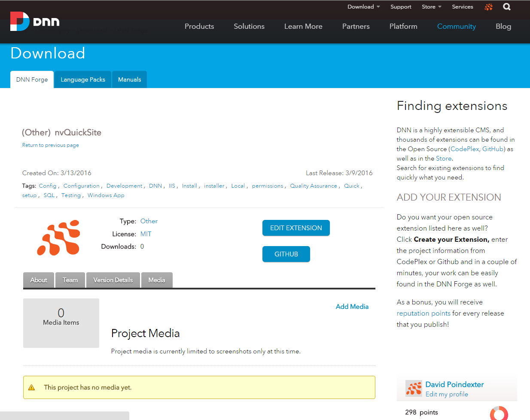Click the warning icon in no-media notice
This screenshot has width=530, height=420.
coord(31,387)
